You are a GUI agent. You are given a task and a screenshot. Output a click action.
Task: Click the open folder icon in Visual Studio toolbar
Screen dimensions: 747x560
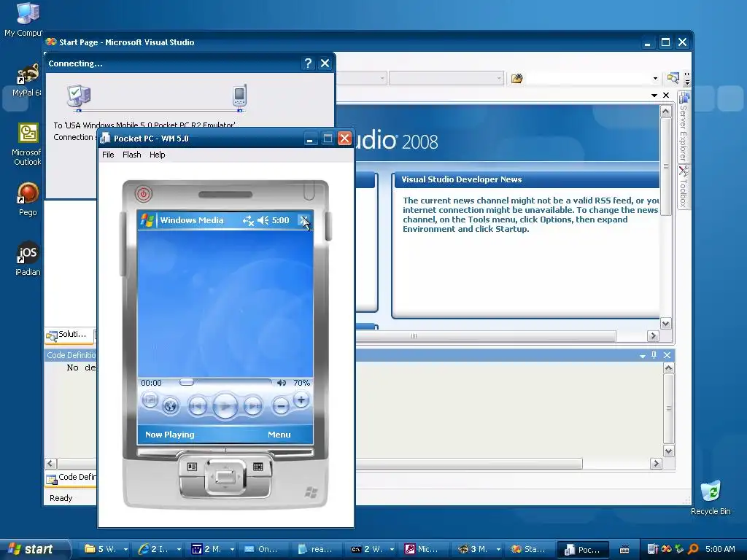click(517, 78)
